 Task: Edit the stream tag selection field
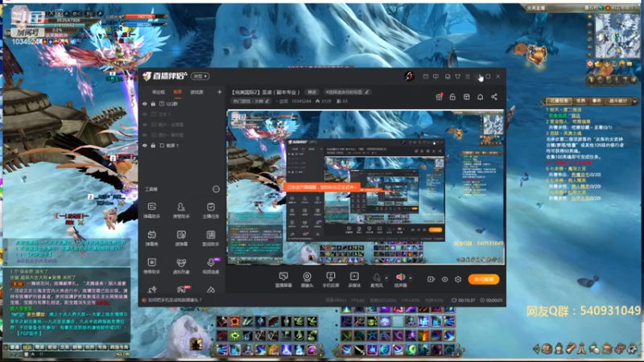pyautogui.click(x=348, y=92)
